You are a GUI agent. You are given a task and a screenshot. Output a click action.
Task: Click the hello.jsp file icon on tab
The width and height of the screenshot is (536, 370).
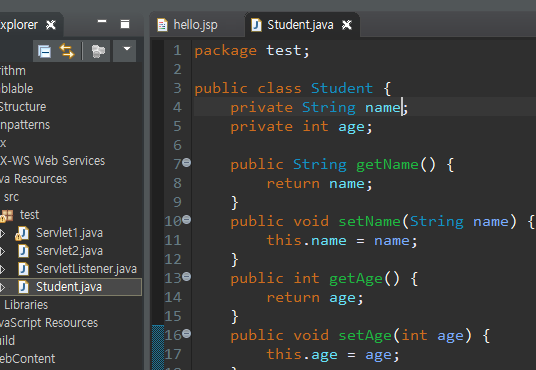(x=162, y=25)
